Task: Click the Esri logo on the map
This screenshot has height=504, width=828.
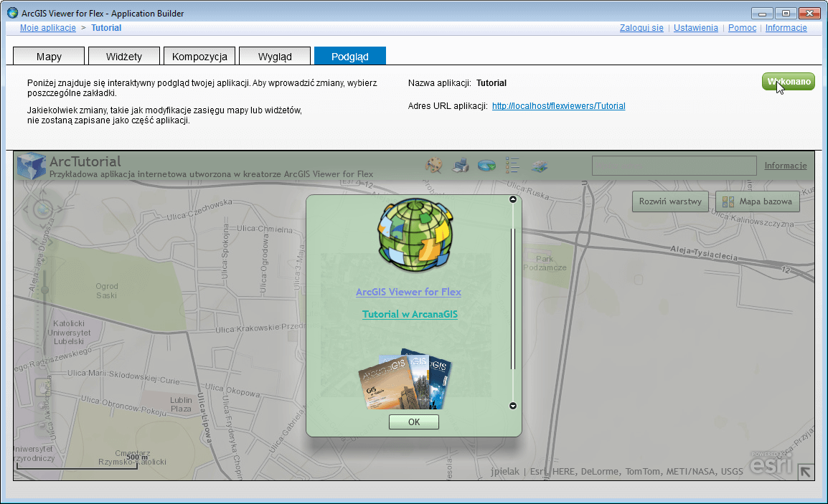Action: (x=771, y=463)
